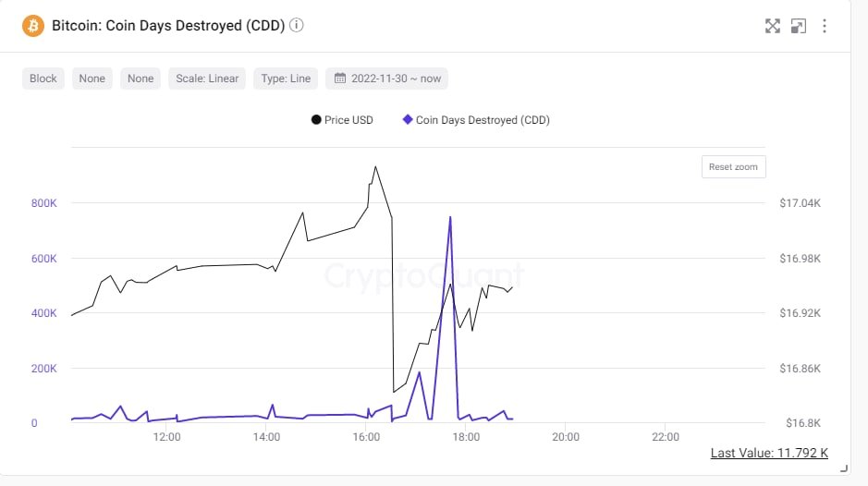Click the $16.8K price axis label
868x486 pixels.
pos(803,423)
